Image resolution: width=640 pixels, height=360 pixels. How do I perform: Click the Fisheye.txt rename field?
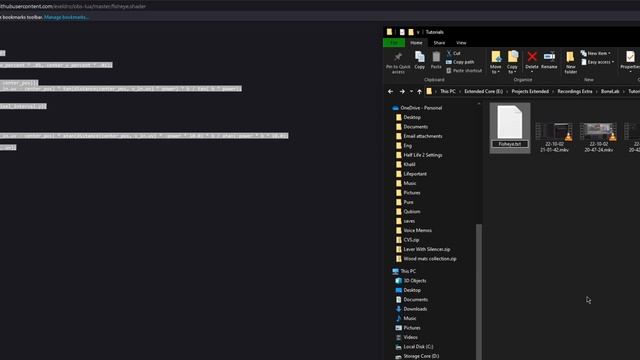510,144
